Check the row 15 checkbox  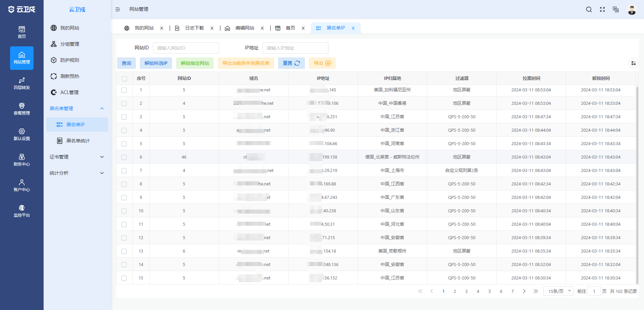coord(124,278)
